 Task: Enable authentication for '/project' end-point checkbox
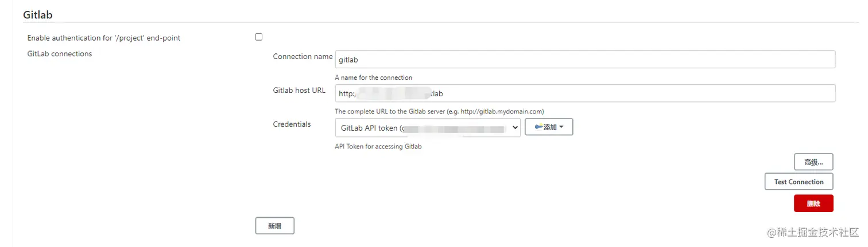tap(259, 37)
